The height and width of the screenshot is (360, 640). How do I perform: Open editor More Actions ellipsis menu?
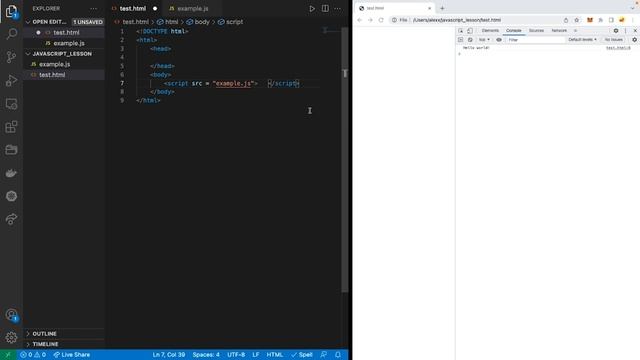click(x=338, y=9)
